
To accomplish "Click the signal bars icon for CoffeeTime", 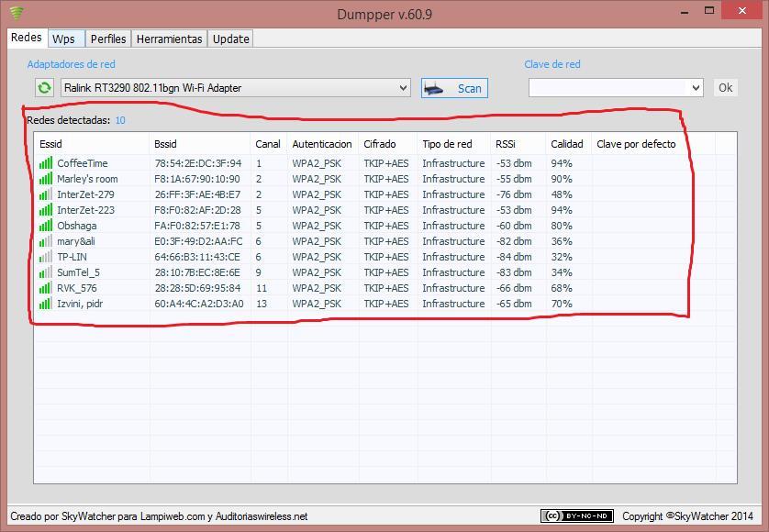I will click(x=46, y=163).
